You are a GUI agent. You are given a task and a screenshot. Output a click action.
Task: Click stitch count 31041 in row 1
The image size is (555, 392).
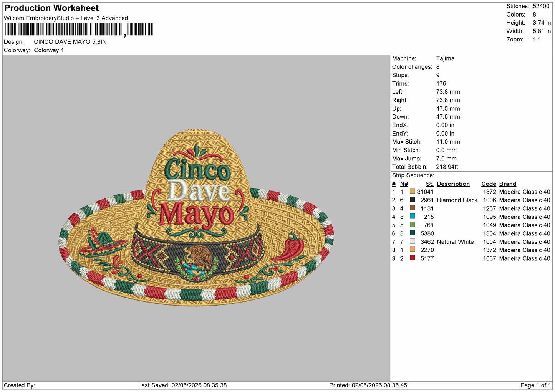(x=426, y=192)
